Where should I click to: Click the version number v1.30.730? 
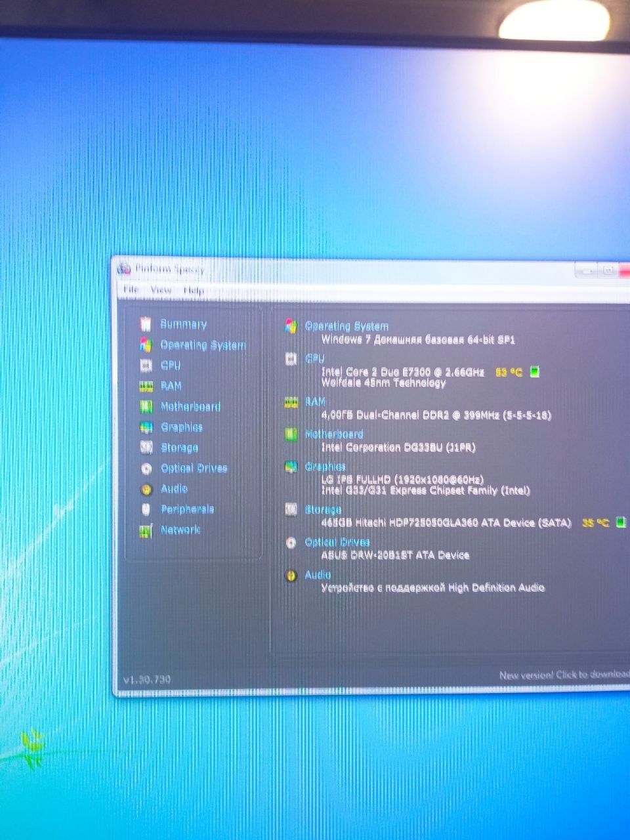(147, 679)
